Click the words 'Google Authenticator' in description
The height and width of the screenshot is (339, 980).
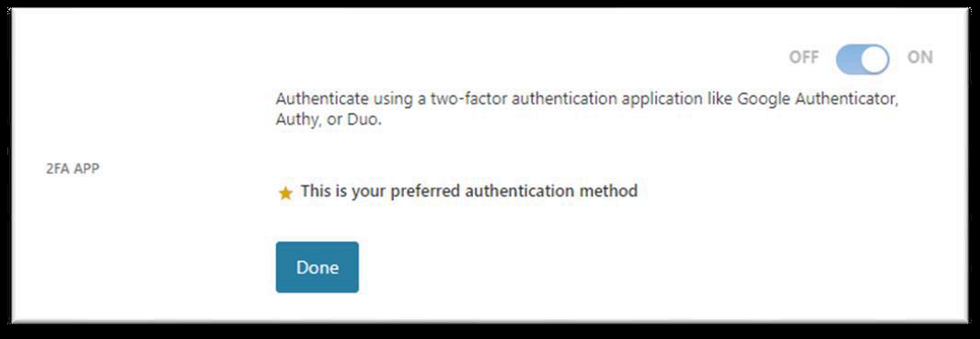(x=817, y=100)
